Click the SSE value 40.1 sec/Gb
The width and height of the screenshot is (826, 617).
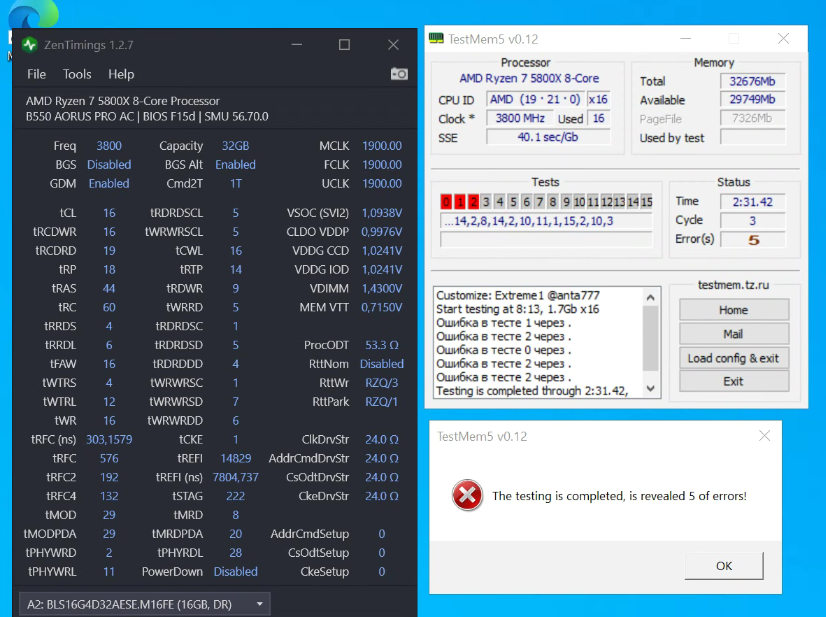(x=548, y=138)
